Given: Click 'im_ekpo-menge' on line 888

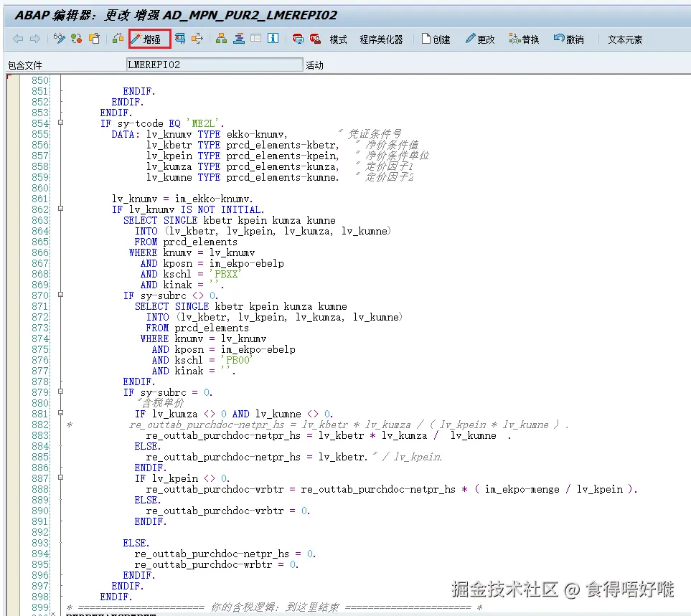Looking at the screenshot, I should click(522, 489).
